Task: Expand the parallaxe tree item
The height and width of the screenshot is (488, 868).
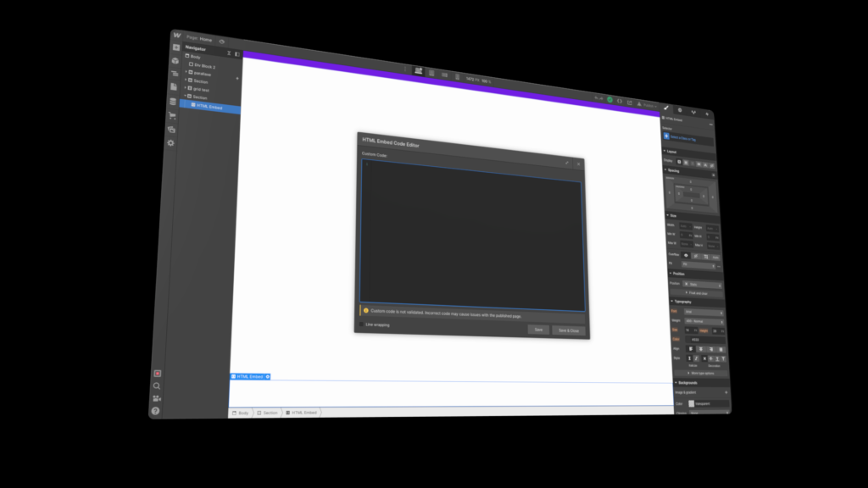Action: click(186, 72)
